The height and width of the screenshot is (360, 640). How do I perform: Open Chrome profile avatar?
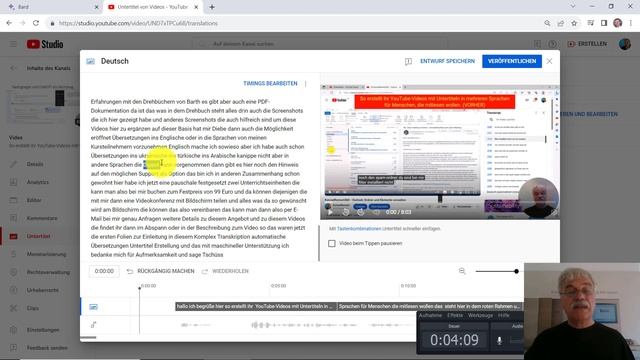618,23
